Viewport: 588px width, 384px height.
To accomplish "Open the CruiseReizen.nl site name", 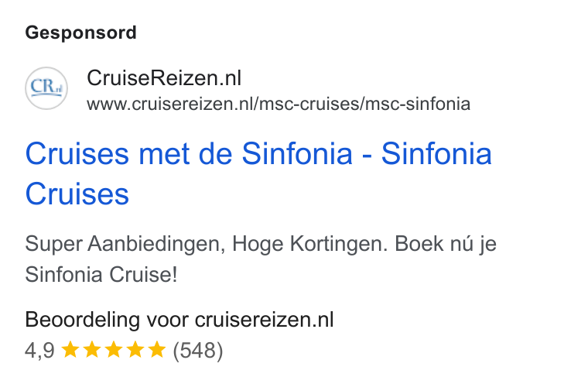I will point(164,78).
